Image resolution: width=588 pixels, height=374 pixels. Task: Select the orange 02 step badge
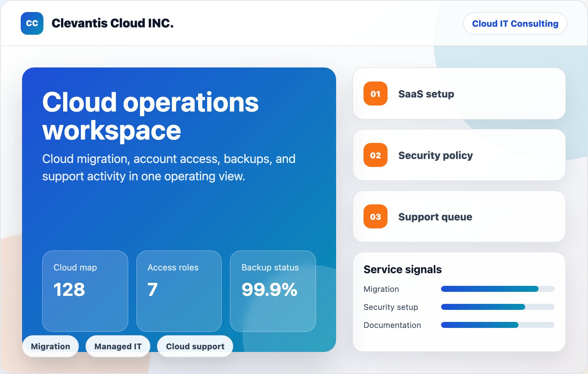pos(376,155)
